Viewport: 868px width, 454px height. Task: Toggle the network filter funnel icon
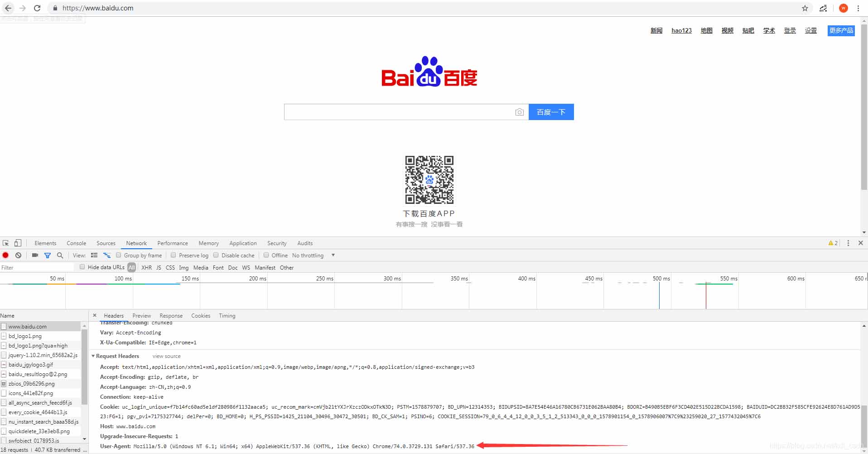coord(48,256)
